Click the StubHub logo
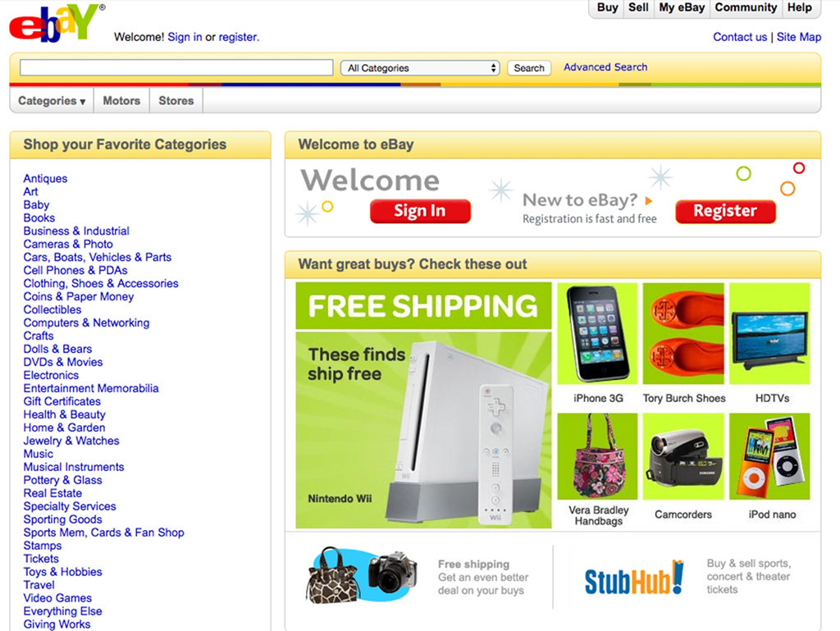The height and width of the screenshot is (631, 840). [634, 578]
